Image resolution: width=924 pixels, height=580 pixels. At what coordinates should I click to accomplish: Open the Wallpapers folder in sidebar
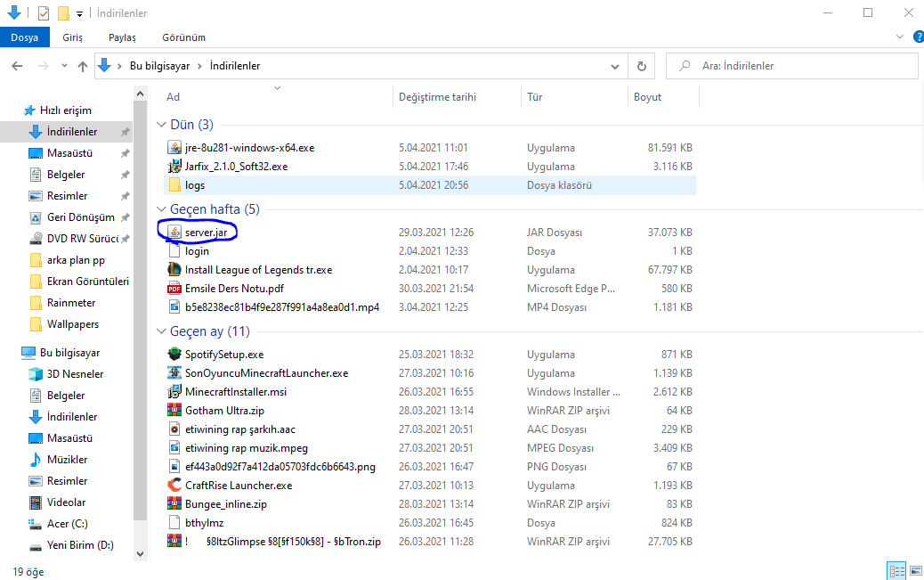pos(73,324)
